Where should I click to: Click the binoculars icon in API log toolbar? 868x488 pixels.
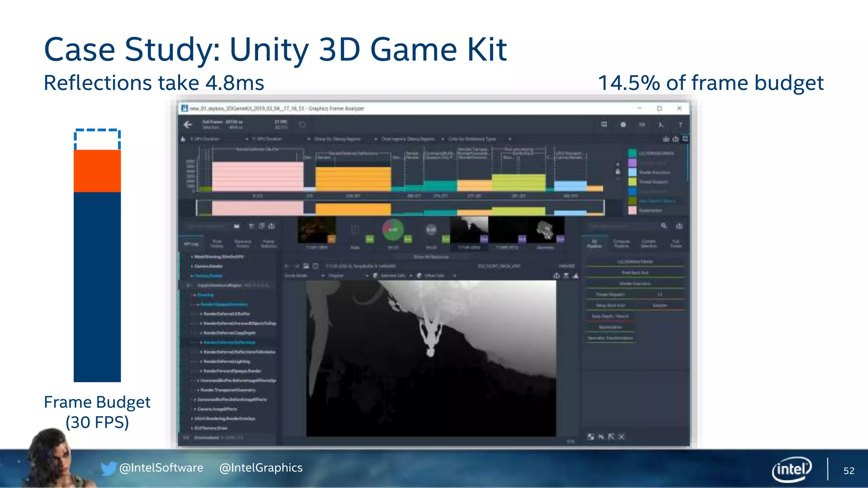tap(236, 226)
